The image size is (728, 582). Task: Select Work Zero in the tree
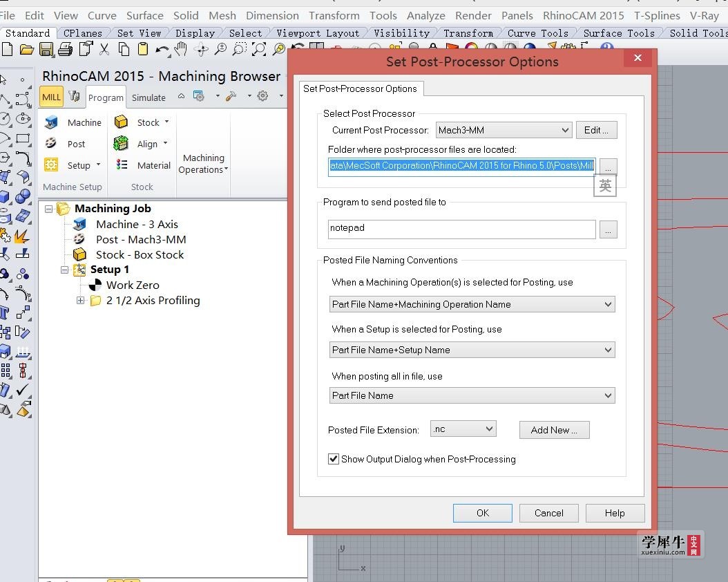133,285
